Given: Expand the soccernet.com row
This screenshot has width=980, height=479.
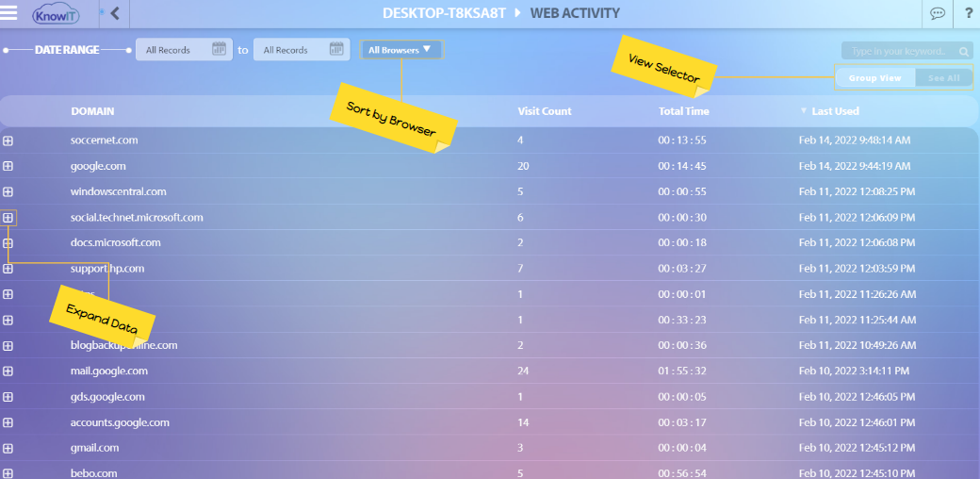Looking at the screenshot, I should pyautogui.click(x=8, y=140).
